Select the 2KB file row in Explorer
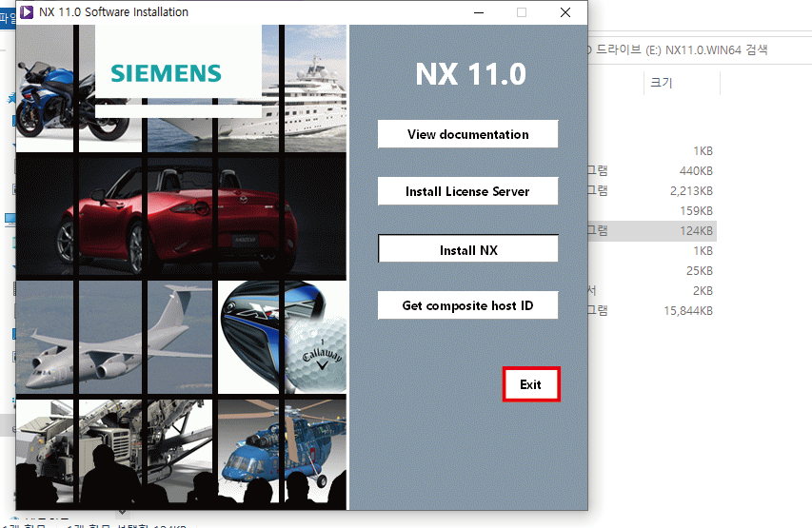Screen dimensions: 812x528 point(652,291)
